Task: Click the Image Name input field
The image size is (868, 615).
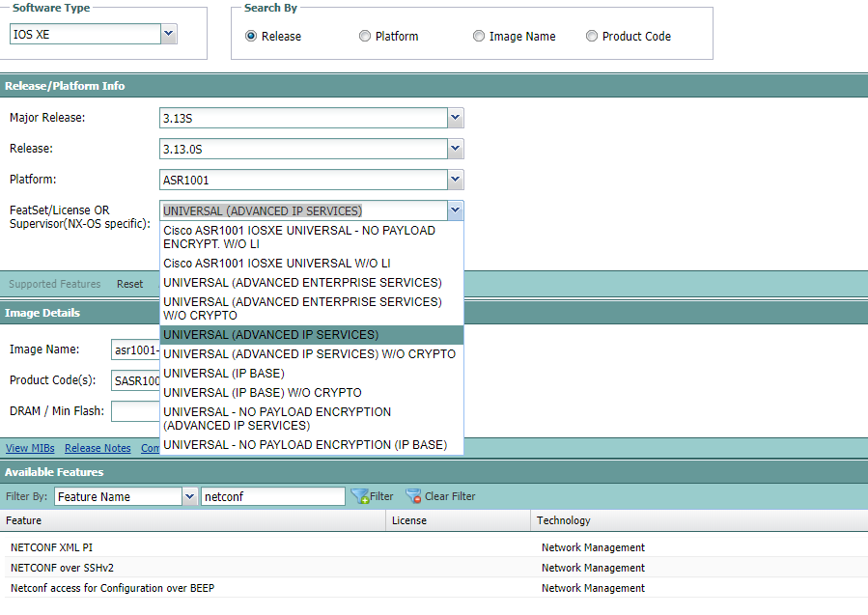Action: click(x=135, y=349)
